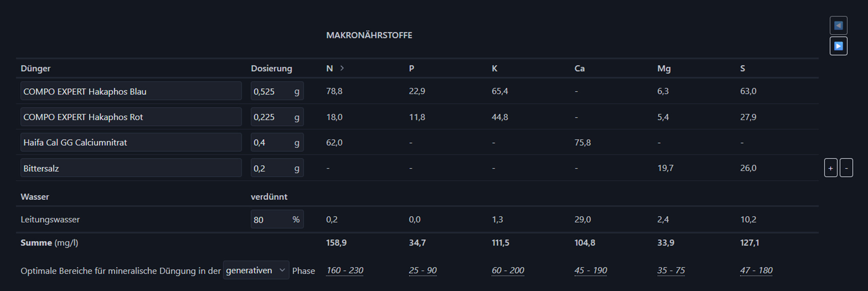Click the 160 - 230 nitrogen range
Screen dimensions: 868x291
(x=345, y=270)
